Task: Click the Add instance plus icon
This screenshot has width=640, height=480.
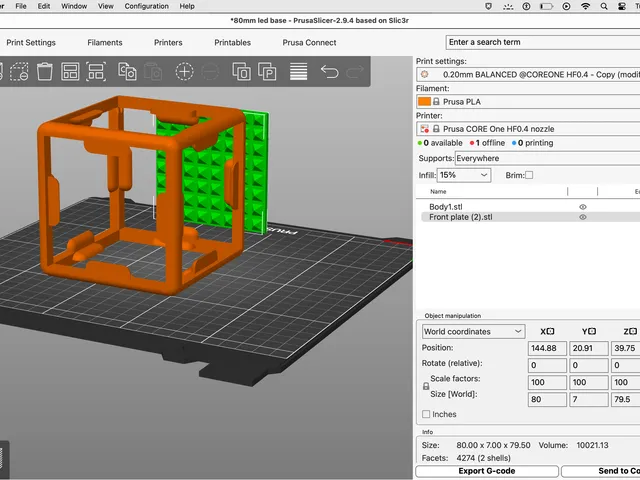Action: 184,71
